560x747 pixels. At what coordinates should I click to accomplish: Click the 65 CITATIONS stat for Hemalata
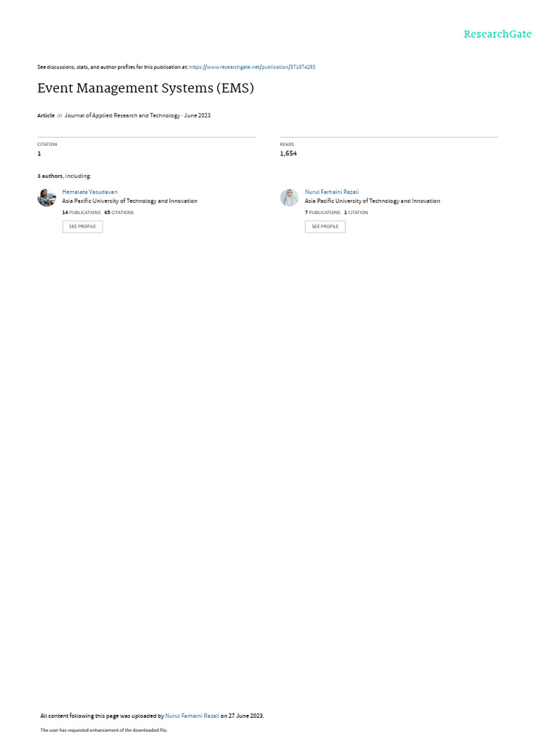(119, 212)
